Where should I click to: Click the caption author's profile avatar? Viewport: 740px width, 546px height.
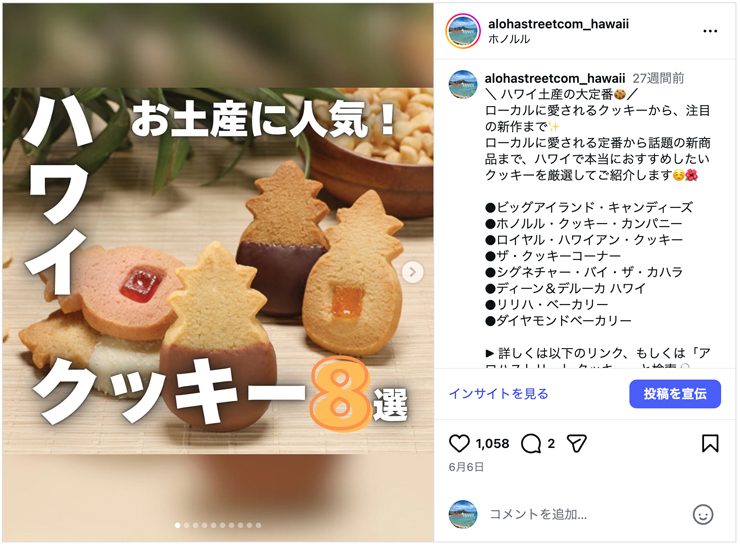point(462,84)
